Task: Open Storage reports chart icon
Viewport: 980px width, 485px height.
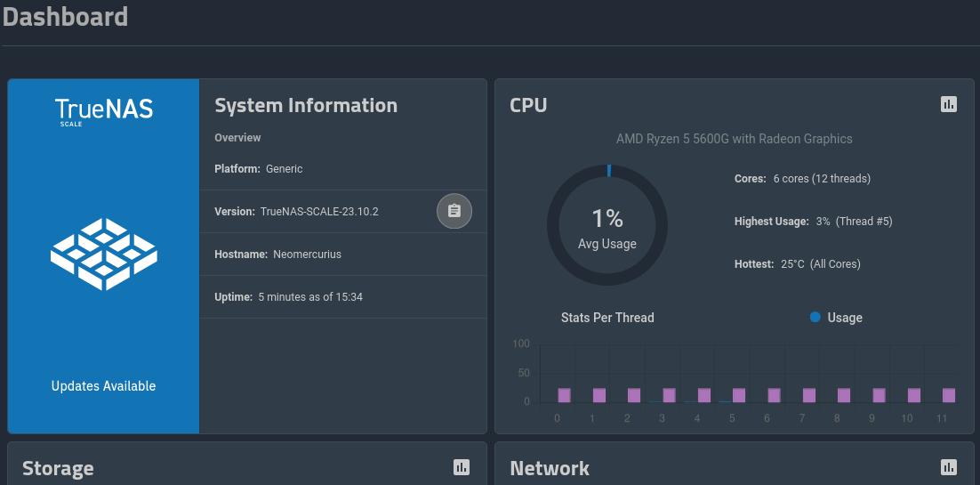Action: [x=461, y=467]
